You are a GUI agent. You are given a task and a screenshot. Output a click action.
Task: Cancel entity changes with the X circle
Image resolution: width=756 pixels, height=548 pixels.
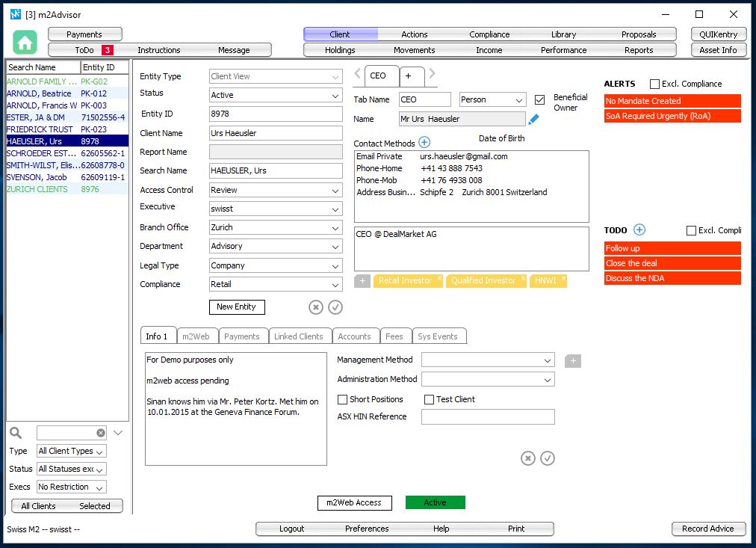(316, 307)
